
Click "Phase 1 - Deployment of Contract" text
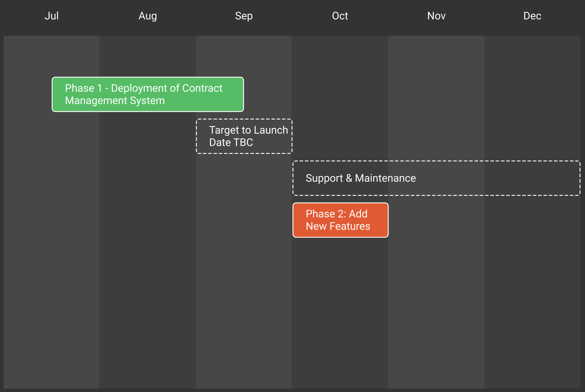[x=143, y=88]
